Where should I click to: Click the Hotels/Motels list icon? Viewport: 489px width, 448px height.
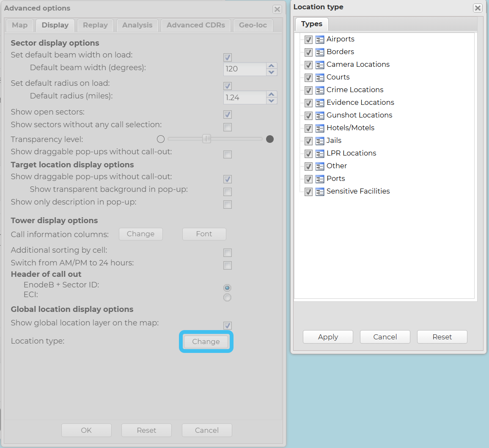coord(320,128)
